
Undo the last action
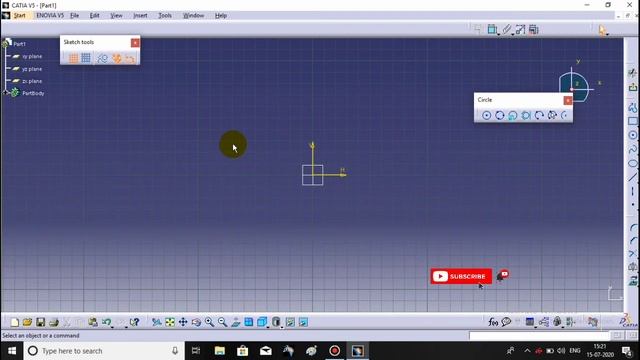(x=106, y=322)
